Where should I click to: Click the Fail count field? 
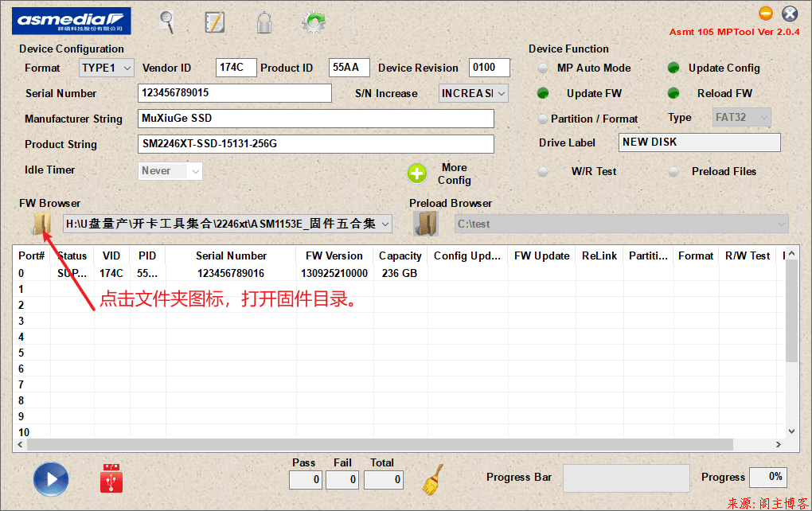342,479
